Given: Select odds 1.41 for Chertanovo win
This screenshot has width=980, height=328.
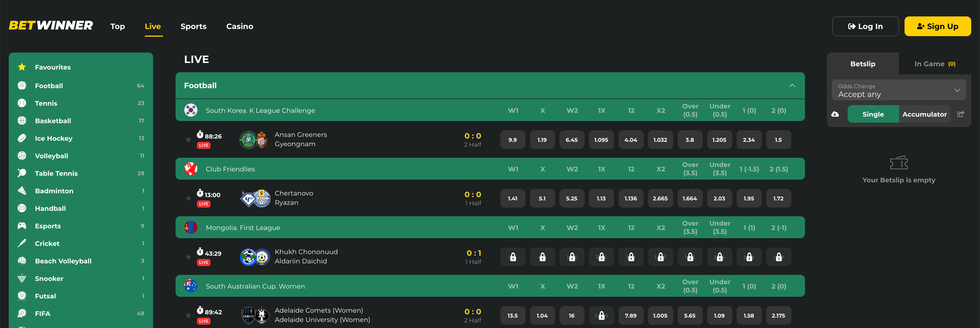Looking at the screenshot, I should click(513, 198).
